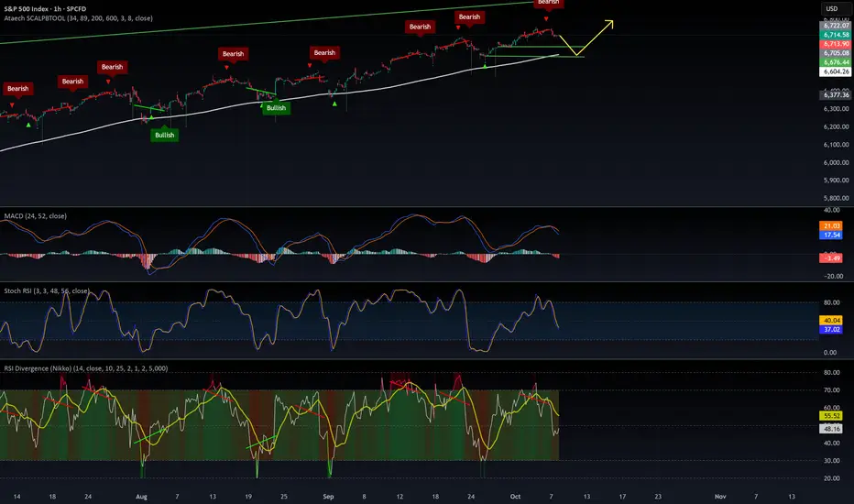Click the blue 17.54 MACD value label
Screen dimensions: 854x504
click(x=830, y=235)
